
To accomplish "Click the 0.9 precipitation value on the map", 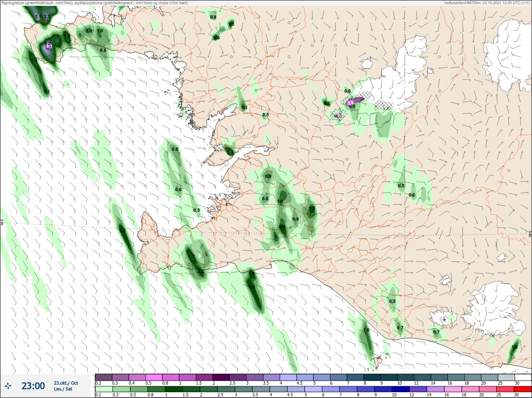I will tap(268, 176).
